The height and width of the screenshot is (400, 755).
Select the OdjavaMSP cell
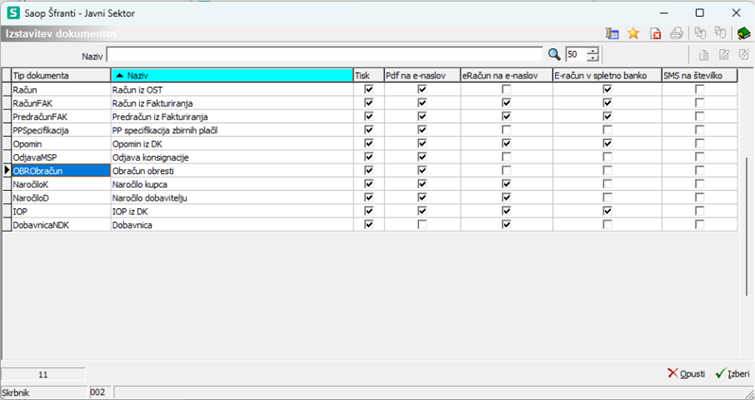[61, 157]
